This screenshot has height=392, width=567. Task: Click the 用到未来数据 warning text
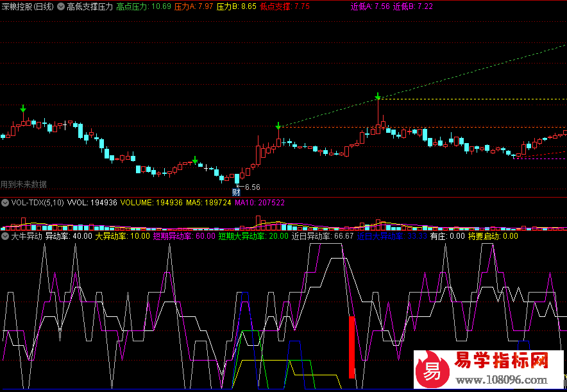click(x=24, y=185)
